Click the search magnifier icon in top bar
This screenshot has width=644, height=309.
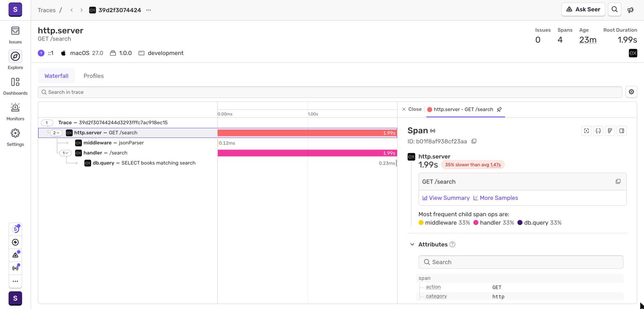[615, 10]
